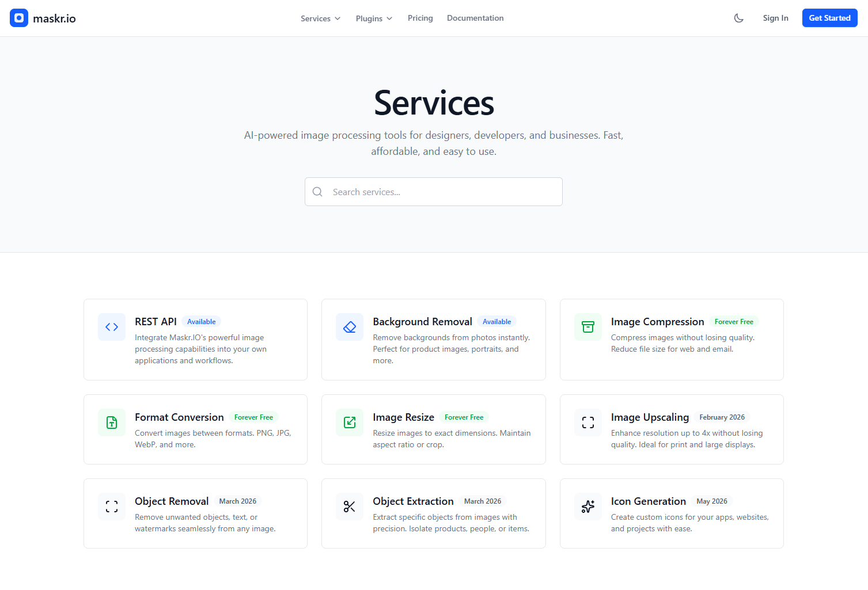Select the Format Conversion file icon

coord(111,422)
